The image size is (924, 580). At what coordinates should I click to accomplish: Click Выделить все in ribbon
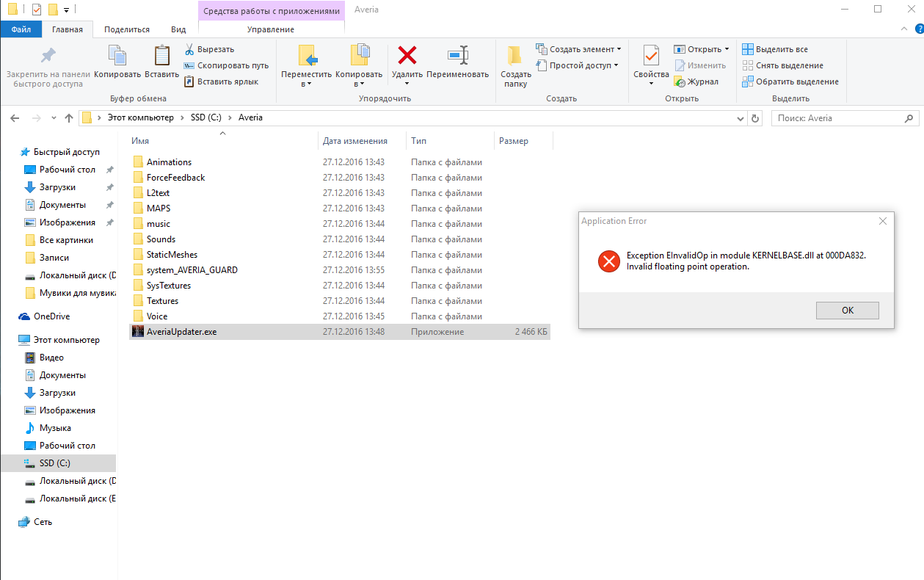(775, 49)
